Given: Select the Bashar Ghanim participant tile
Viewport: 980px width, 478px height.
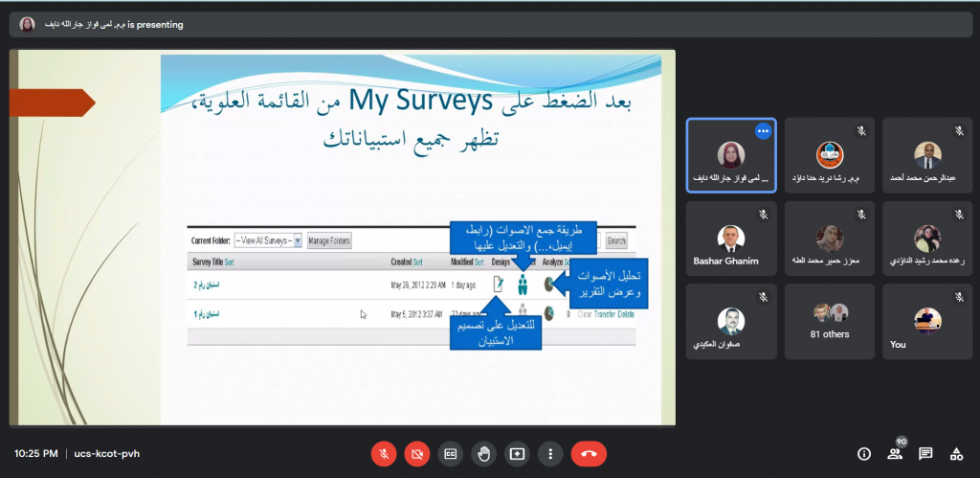Looking at the screenshot, I should tap(730, 239).
